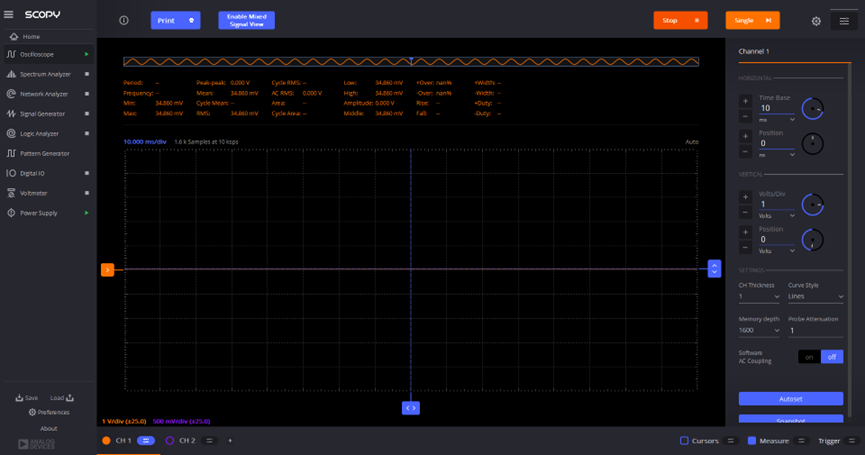Image resolution: width=865 pixels, height=455 pixels.
Task: Decrease Volts/Div with minus button
Action: [x=745, y=212]
